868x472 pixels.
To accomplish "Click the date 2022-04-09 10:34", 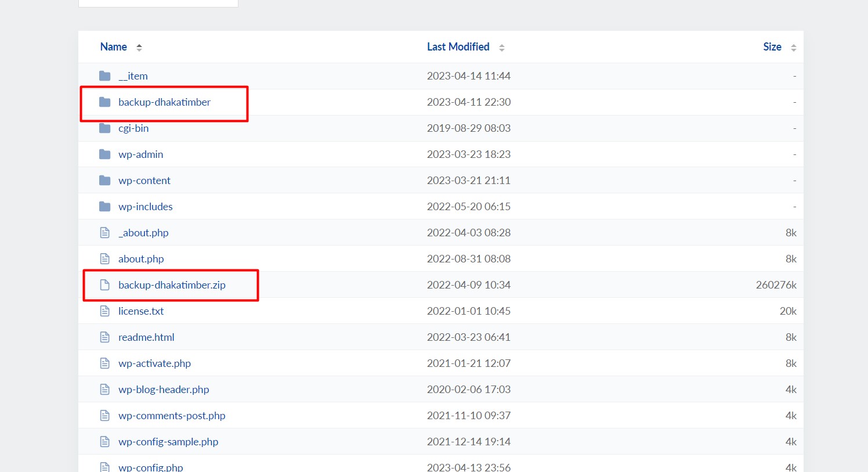I will [x=469, y=285].
